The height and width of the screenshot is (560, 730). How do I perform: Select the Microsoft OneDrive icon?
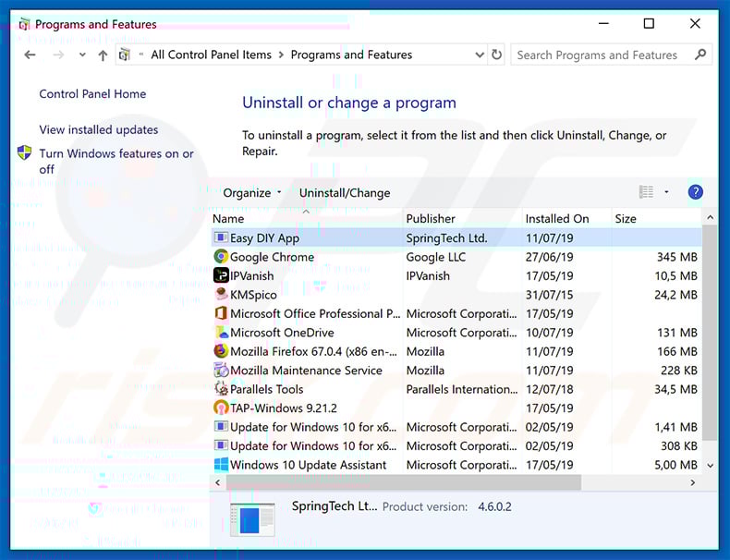221,333
